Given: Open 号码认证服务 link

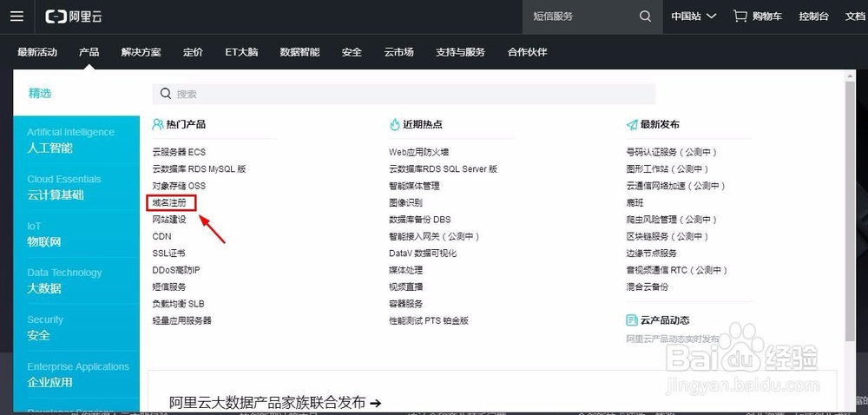Looking at the screenshot, I should click(672, 152).
